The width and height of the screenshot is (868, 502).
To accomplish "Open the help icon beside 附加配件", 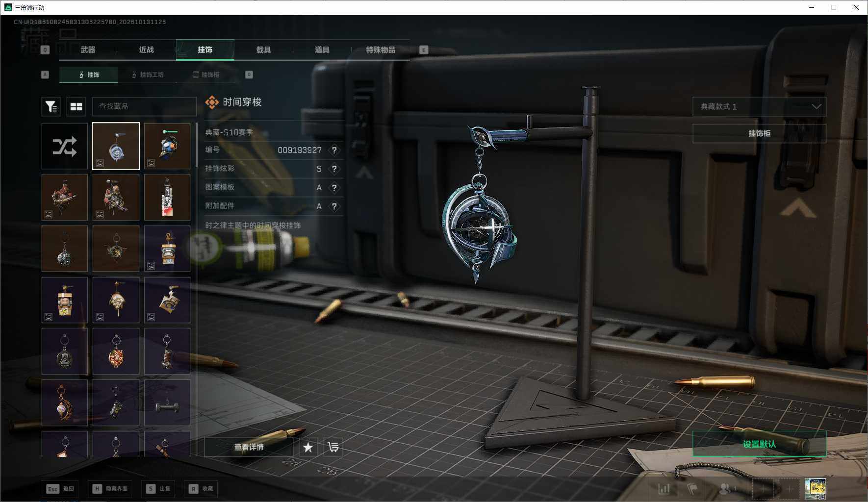I will pyautogui.click(x=334, y=206).
